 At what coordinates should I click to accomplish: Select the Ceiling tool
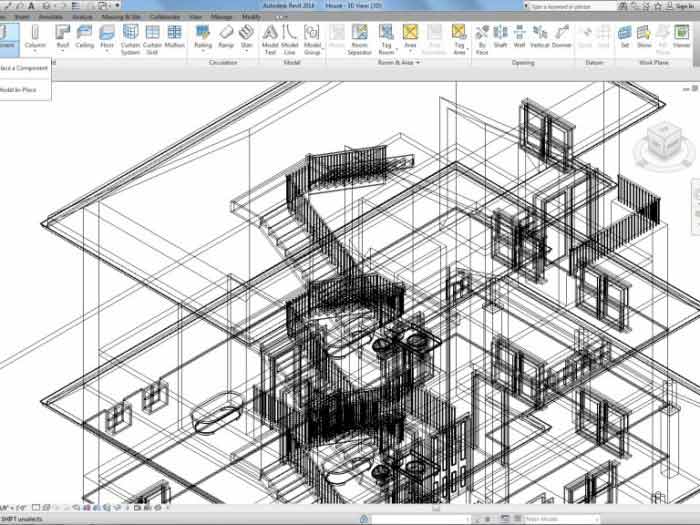84,37
